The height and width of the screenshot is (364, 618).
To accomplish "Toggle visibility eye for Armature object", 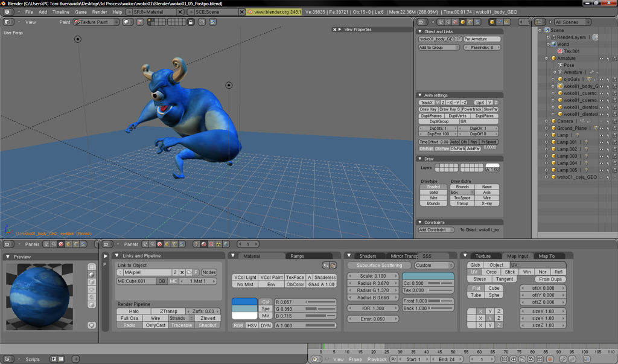I will pyautogui.click(x=602, y=59).
